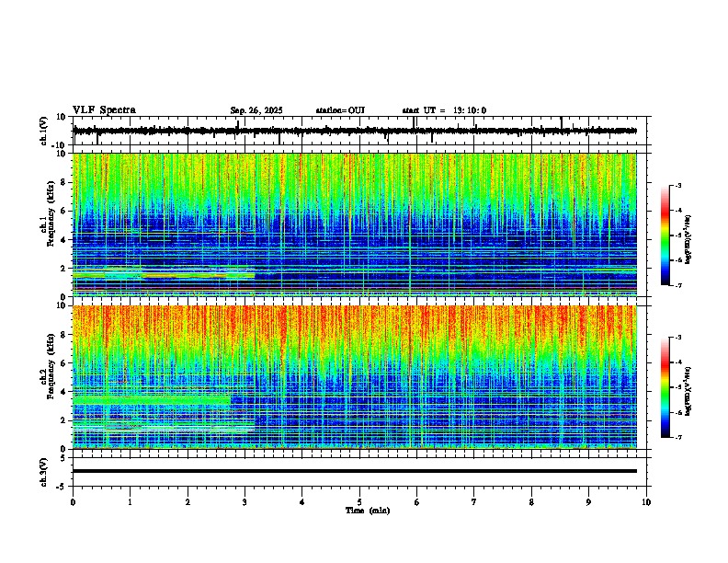728x563 pixels.
Task: Click time axis tick label "5"
Action: pos(359,502)
